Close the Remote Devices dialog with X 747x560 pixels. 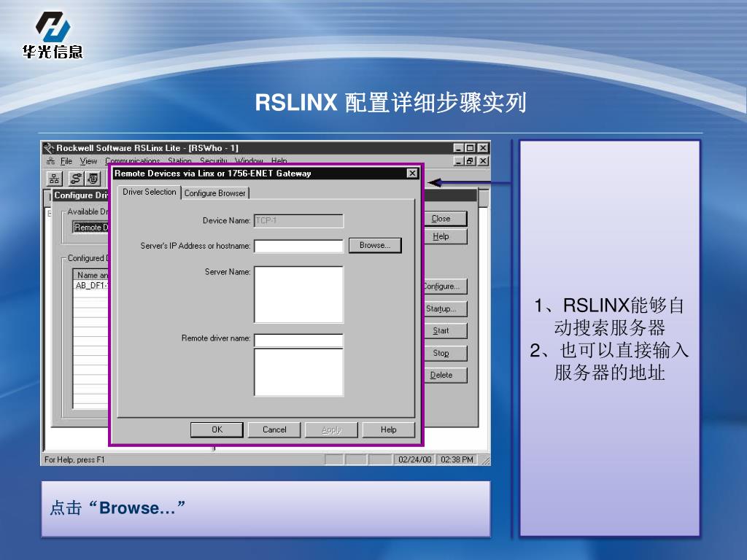click(412, 173)
